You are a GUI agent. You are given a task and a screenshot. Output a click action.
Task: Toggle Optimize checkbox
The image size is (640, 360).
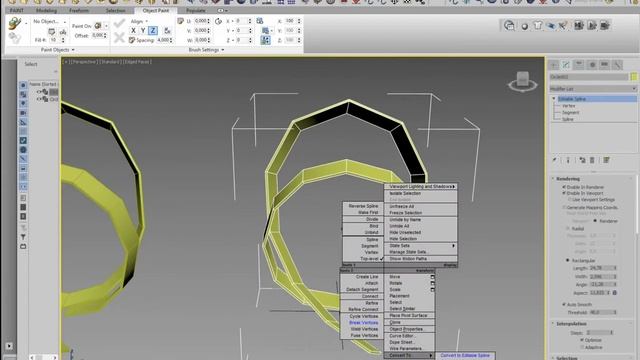pos(582,340)
